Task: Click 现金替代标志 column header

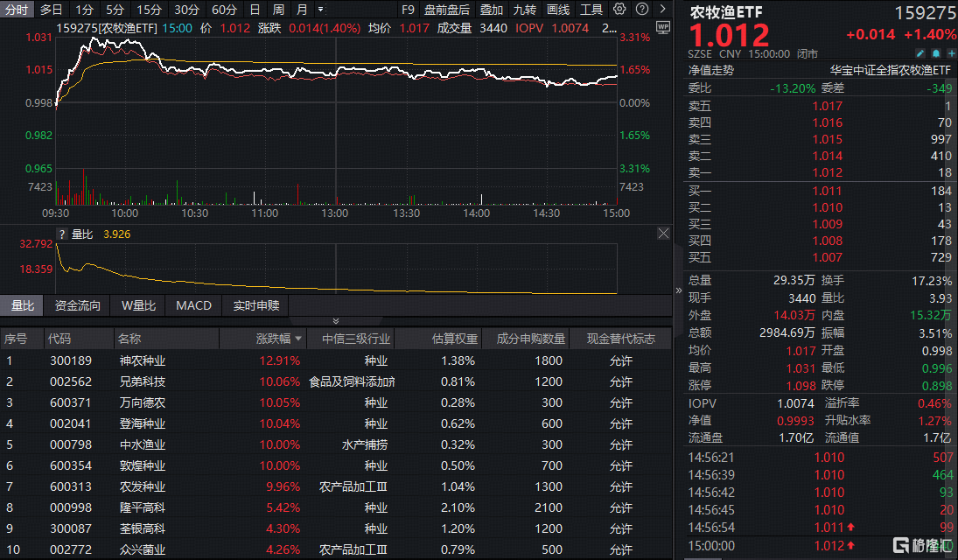Action: click(621, 339)
